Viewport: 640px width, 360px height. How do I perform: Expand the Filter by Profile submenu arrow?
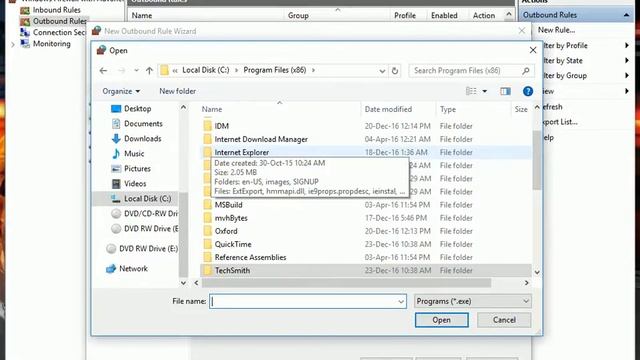pyautogui.click(x=627, y=45)
